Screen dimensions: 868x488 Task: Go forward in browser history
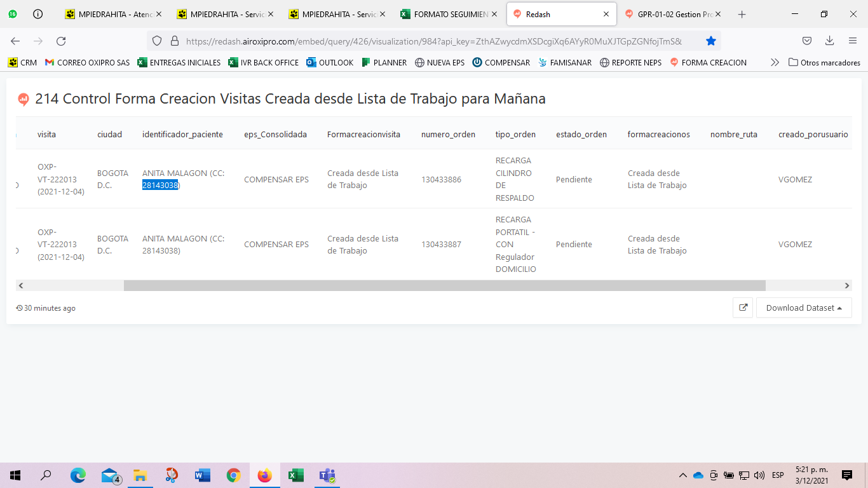coord(38,41)
